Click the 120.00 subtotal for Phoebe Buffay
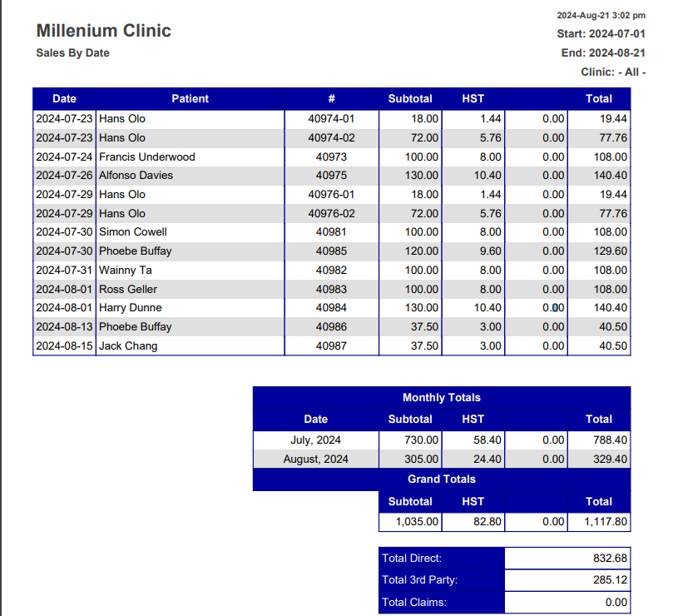673x616 pixels. 422,251
